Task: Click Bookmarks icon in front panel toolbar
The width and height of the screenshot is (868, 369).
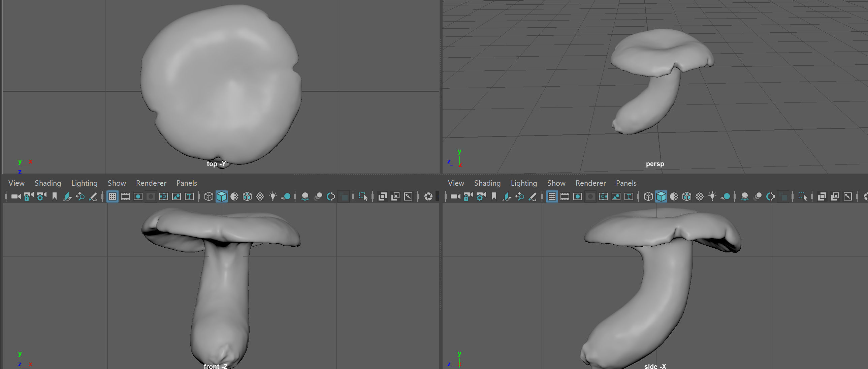Action: pos(54,196)
